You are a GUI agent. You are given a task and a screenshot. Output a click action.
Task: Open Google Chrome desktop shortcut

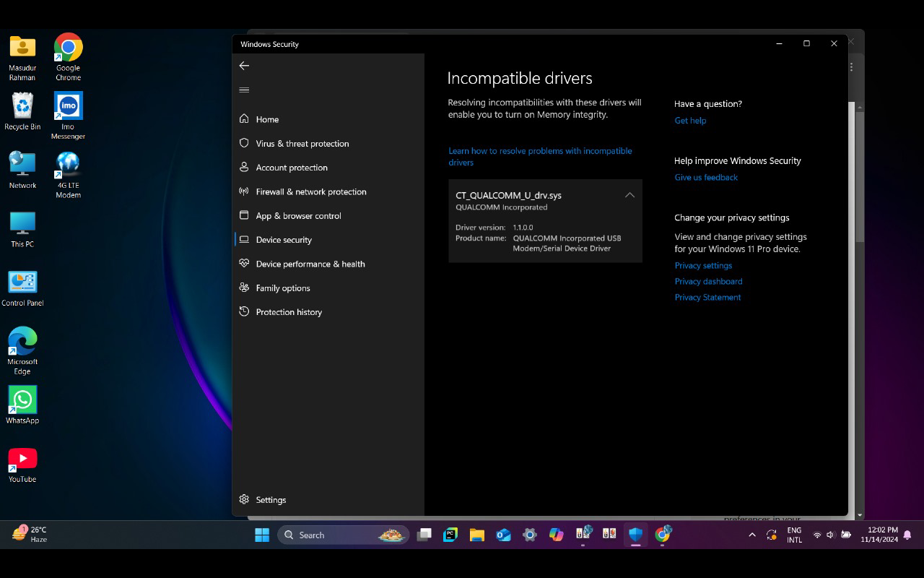[68, 57]
